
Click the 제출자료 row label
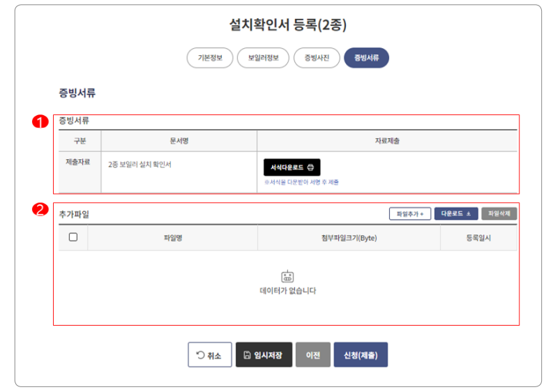(x=78, y=162)
